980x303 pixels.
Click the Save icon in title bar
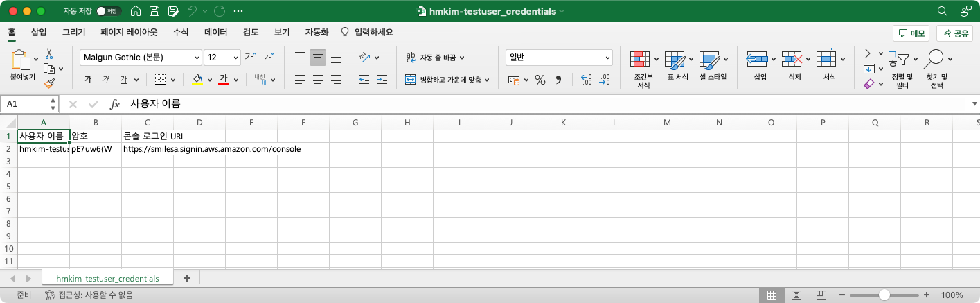pos(154,12)
